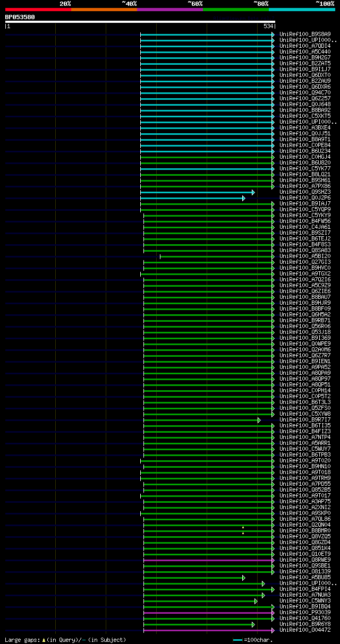The image size is (340, 644).
Task: Click the alignment bar for UniRef100_A5BI20
Action: point(217,256)
